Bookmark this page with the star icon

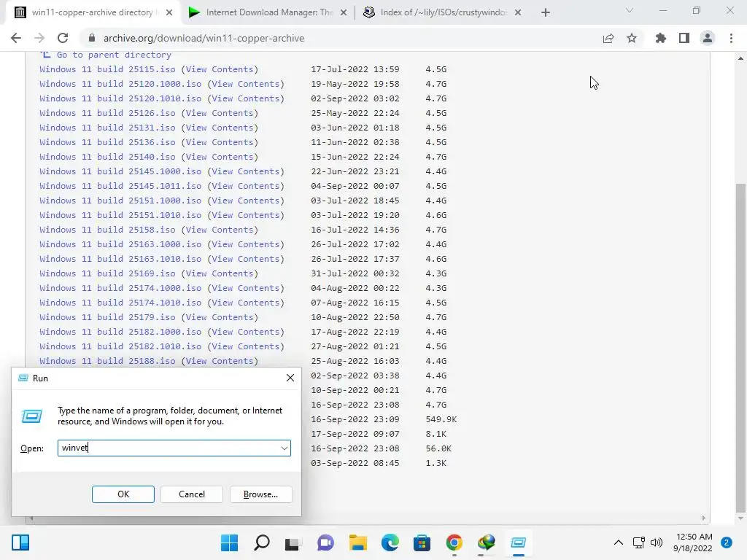(x=632, y=38)
